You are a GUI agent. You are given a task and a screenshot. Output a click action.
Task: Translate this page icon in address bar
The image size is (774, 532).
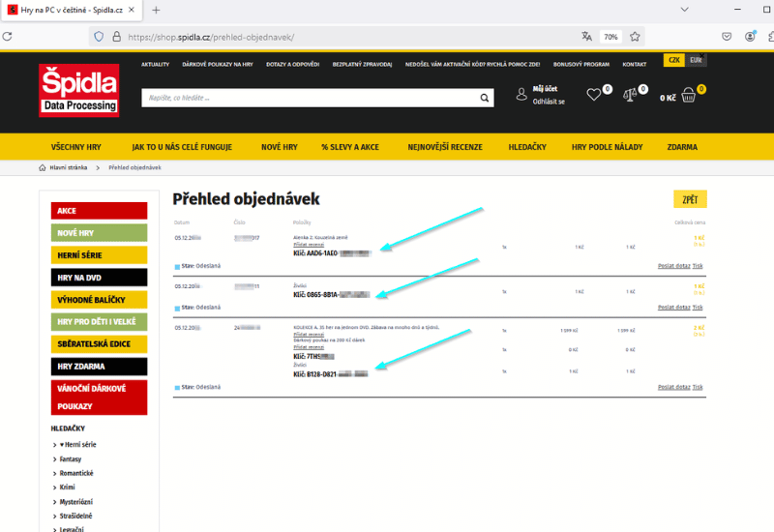[586, 37]
